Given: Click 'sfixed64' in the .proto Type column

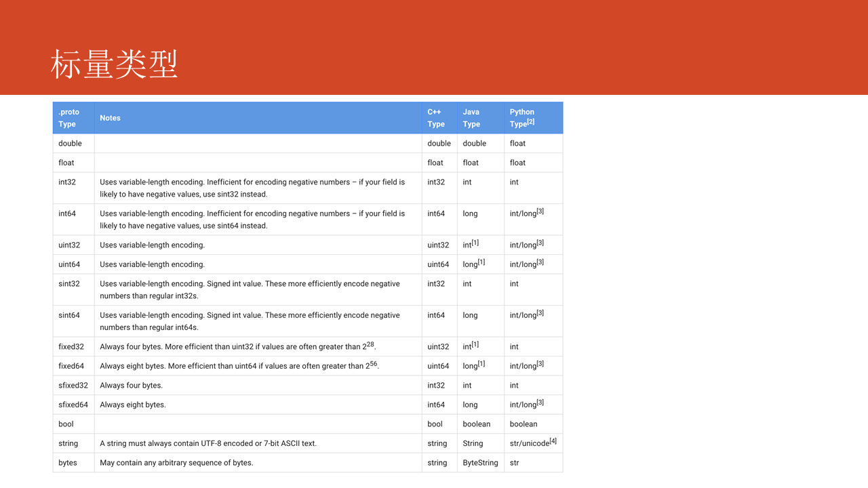Looking at the screenshot, I should tap(73, 405).
